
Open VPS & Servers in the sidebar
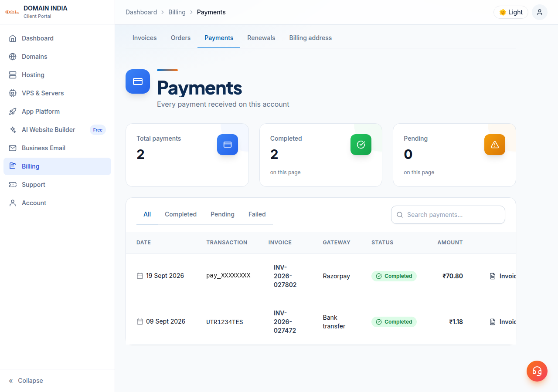click(57, 93)
